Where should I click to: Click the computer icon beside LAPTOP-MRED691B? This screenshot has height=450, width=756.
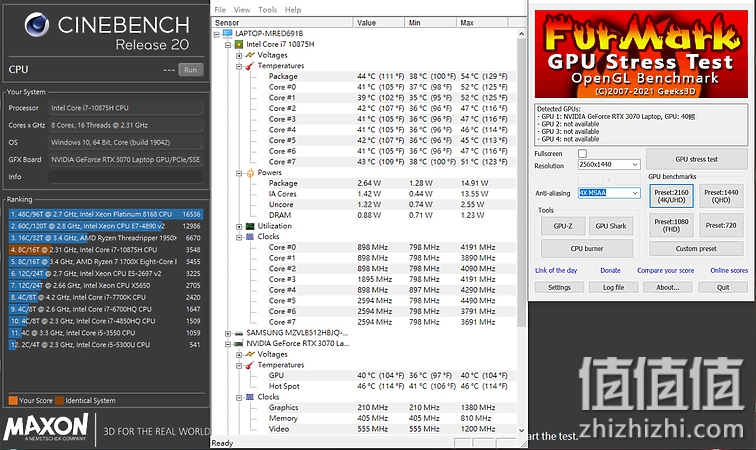[x=228, y=33]
